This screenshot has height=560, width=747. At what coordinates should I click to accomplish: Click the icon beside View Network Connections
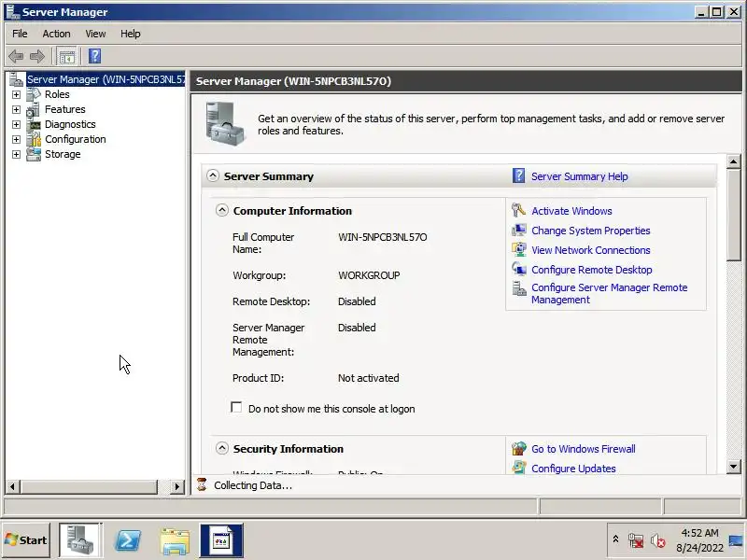tap(518, 250)
